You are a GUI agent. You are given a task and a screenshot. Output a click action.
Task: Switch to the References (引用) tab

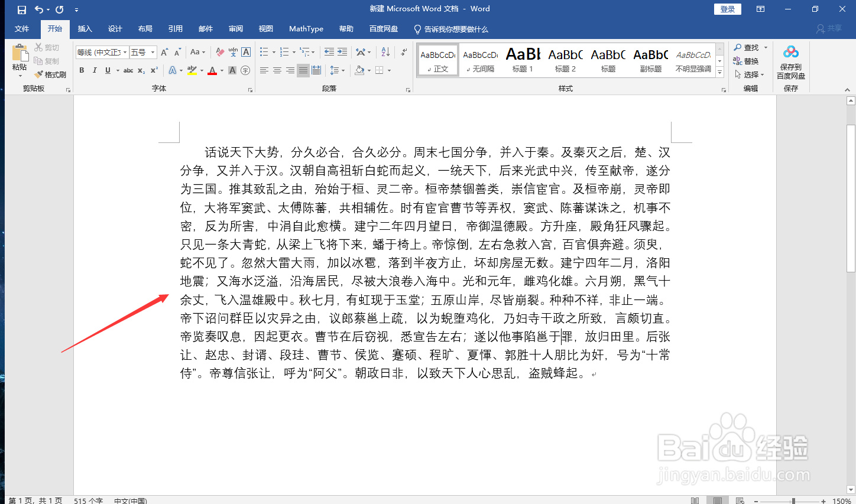(x=176, y=28)
